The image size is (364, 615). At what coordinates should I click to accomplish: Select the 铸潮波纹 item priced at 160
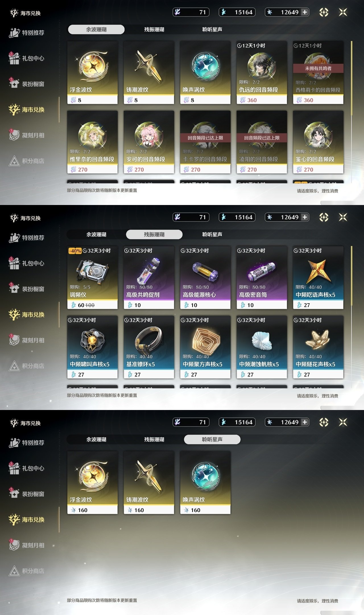point(149,483)
